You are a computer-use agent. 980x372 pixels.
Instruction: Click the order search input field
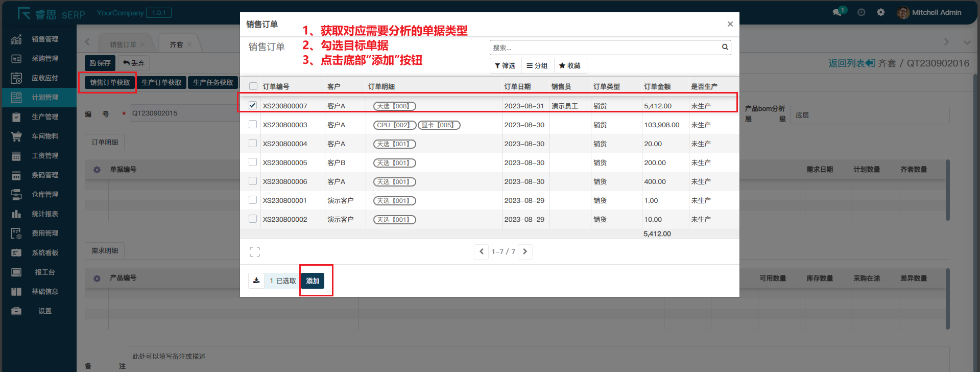(604, 48)
